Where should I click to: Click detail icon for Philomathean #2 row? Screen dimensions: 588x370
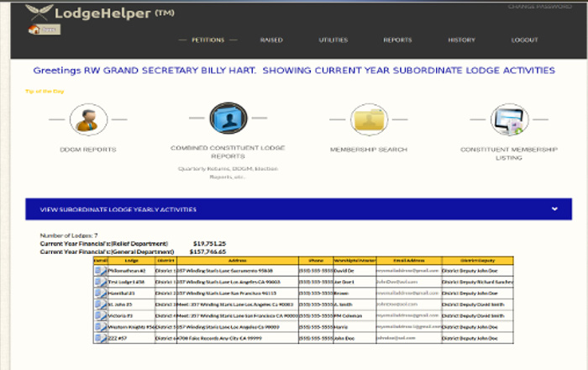pyautogui.click(x=101, y=271)
